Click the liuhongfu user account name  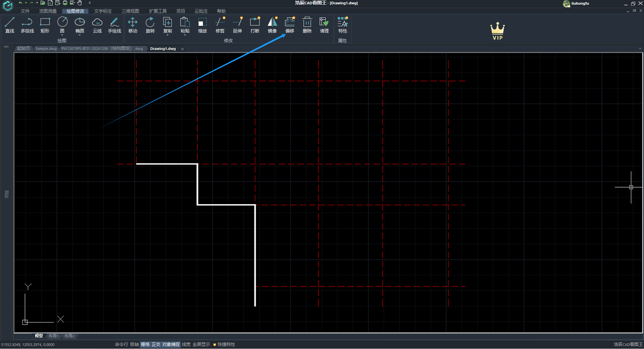(x=580, y=4)
